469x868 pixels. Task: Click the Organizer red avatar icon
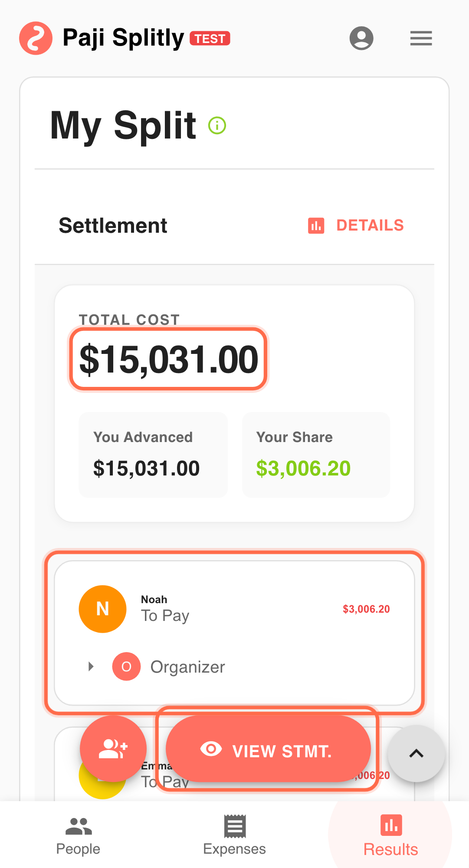[126, 667]
